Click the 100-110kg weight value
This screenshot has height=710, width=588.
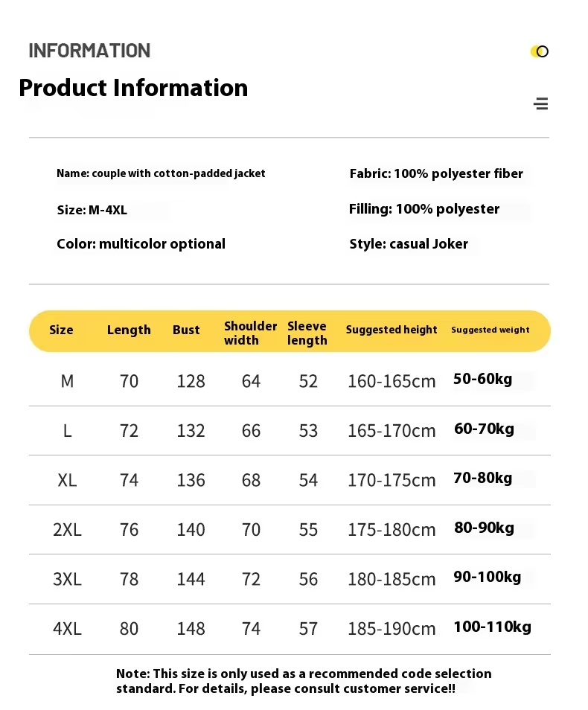click(492, 627)
